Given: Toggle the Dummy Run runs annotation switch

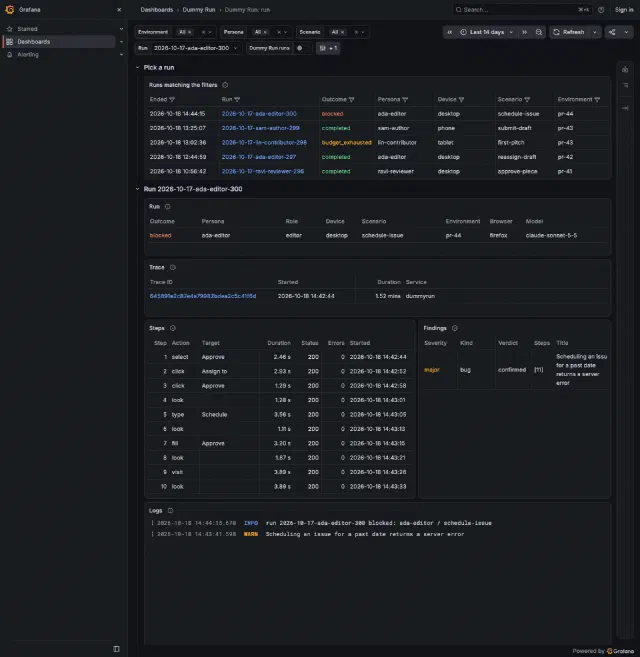Looking at the screenshot, I should click(303, 48).
